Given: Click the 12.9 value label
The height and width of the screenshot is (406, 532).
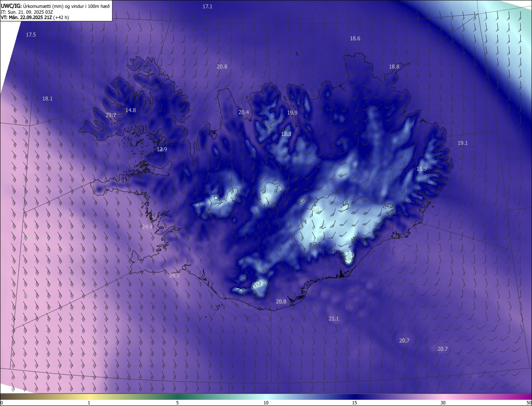Looking at the screenshot, I should pyautogui.click(x=162, y=149).
